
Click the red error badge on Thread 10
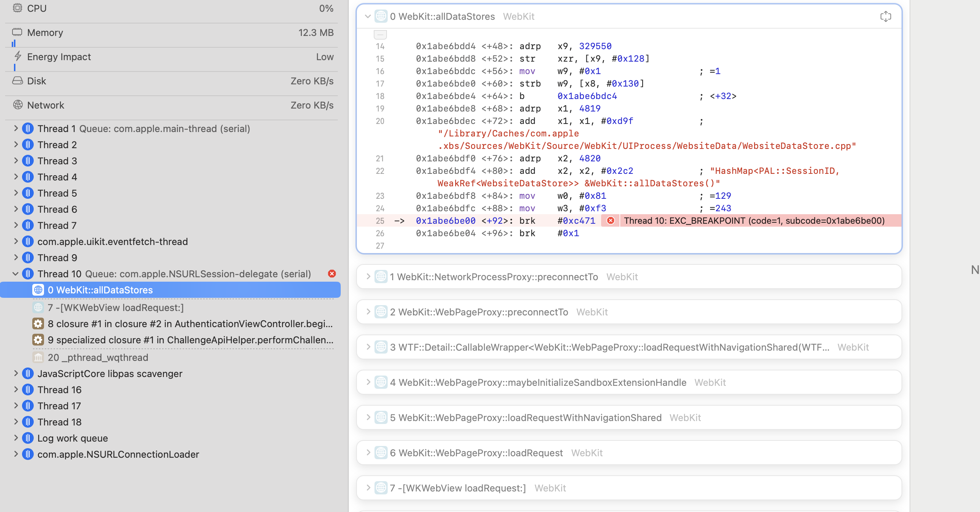[332, 274]
